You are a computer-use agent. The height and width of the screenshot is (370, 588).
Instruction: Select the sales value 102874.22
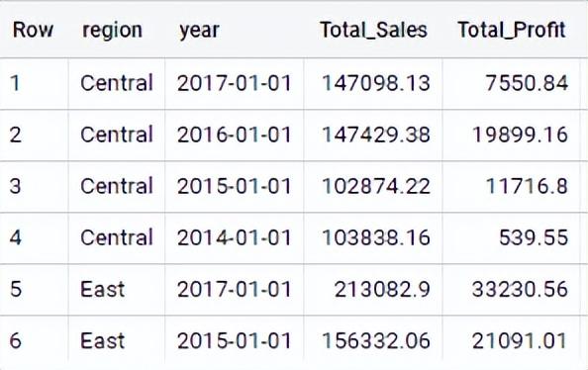376,186
